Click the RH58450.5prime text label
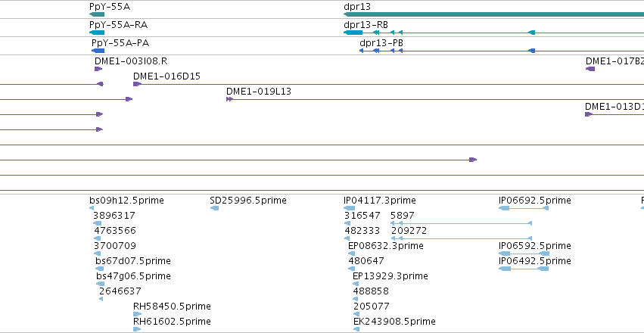The height and width of the screenshot is (333, 644). tap(172, 307)
